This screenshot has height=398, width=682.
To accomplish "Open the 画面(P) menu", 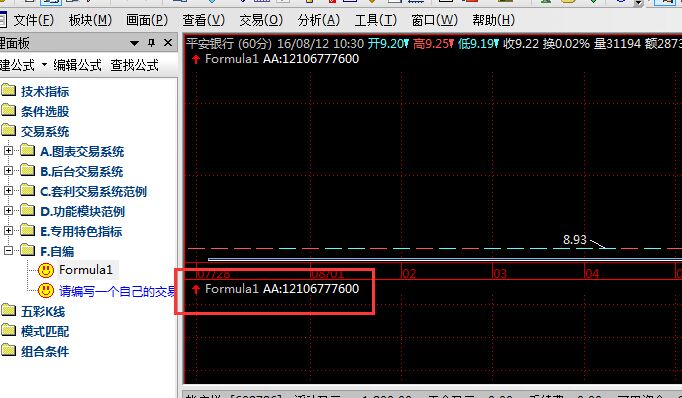I will pos(147,20).
